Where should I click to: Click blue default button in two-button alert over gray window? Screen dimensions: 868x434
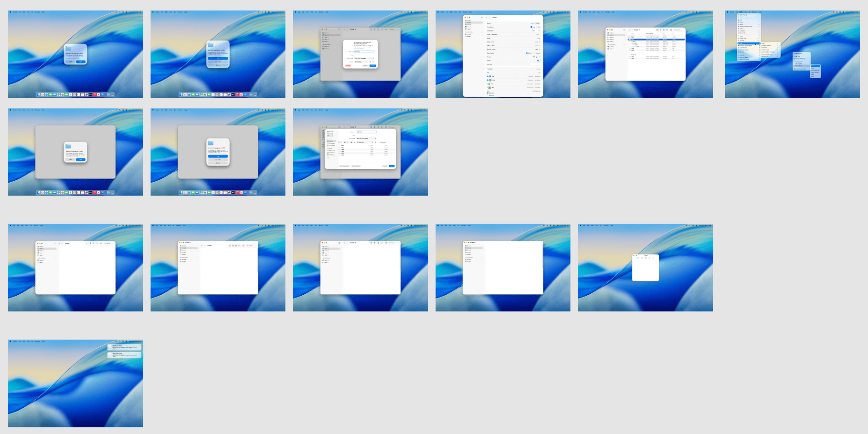pos(81,159)
